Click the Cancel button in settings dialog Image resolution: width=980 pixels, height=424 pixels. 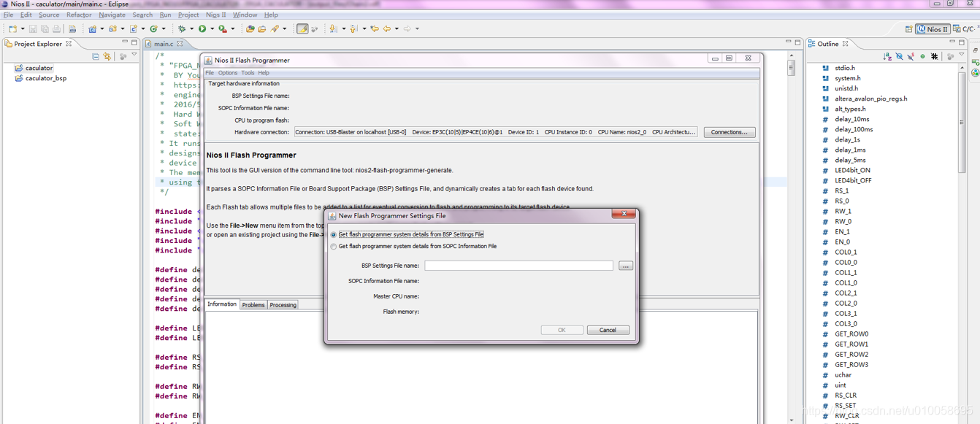tap(608, 330)
